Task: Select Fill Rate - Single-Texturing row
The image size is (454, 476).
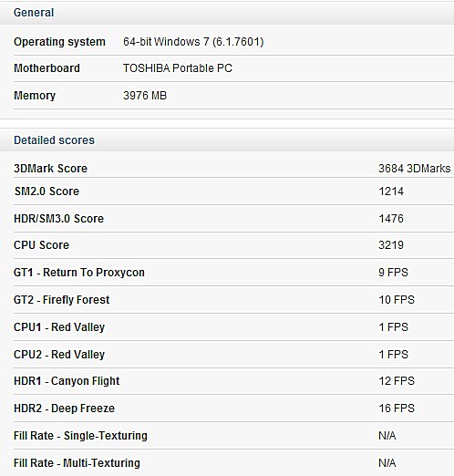Action: tap(233, 436)
